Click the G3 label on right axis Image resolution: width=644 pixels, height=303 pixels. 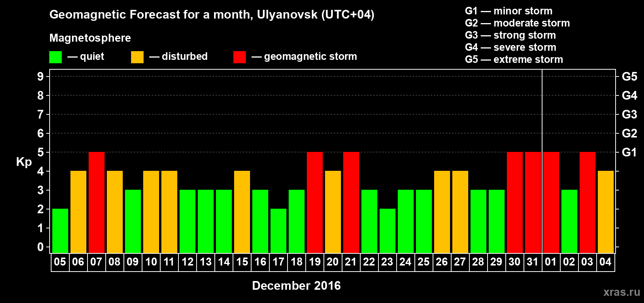[630, 114]
